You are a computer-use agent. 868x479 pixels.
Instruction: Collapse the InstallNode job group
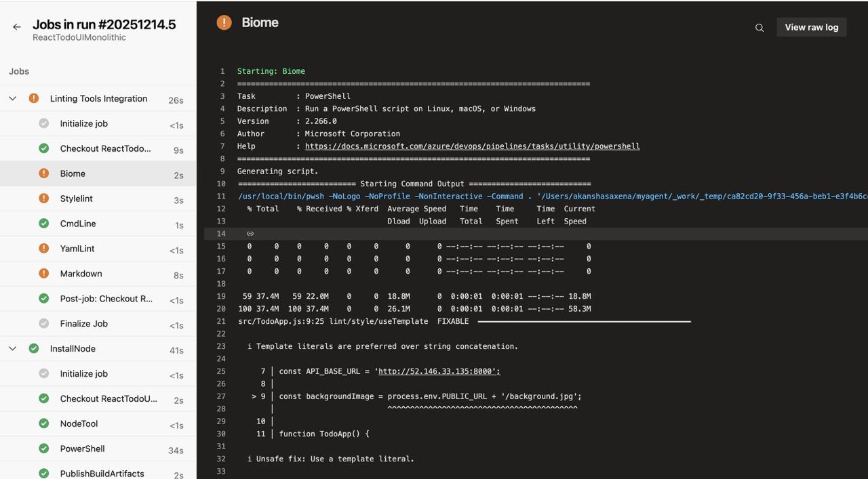click(x=12, y=348)
